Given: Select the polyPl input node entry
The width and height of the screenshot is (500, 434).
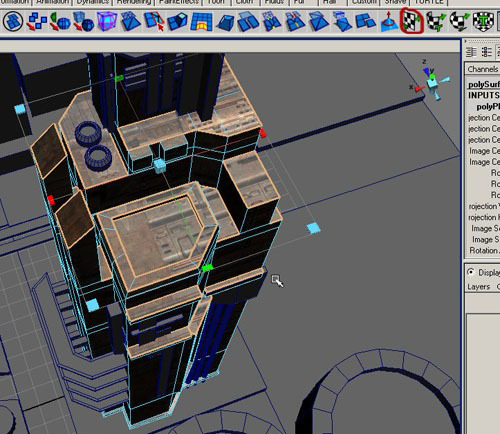Looking at the screenshot, I should pos(488,107).
